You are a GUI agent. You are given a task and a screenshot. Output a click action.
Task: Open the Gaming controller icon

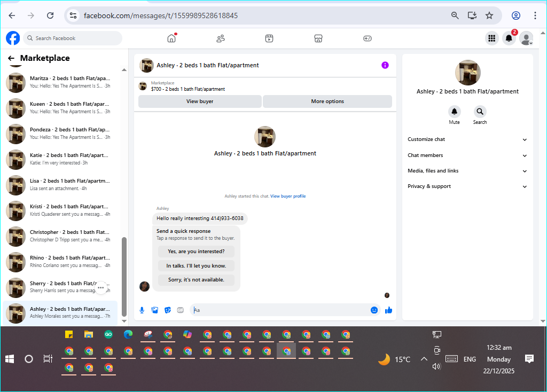(368, 38)
